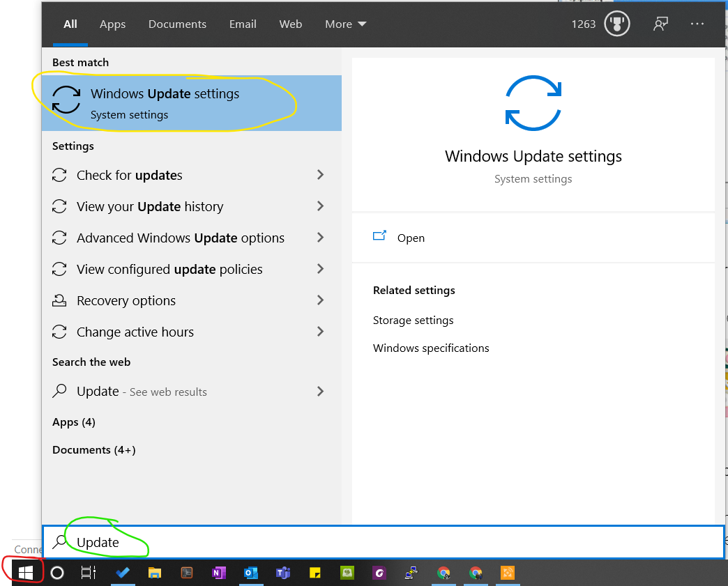Click the large blue Windows Update icon

(533, 103)
